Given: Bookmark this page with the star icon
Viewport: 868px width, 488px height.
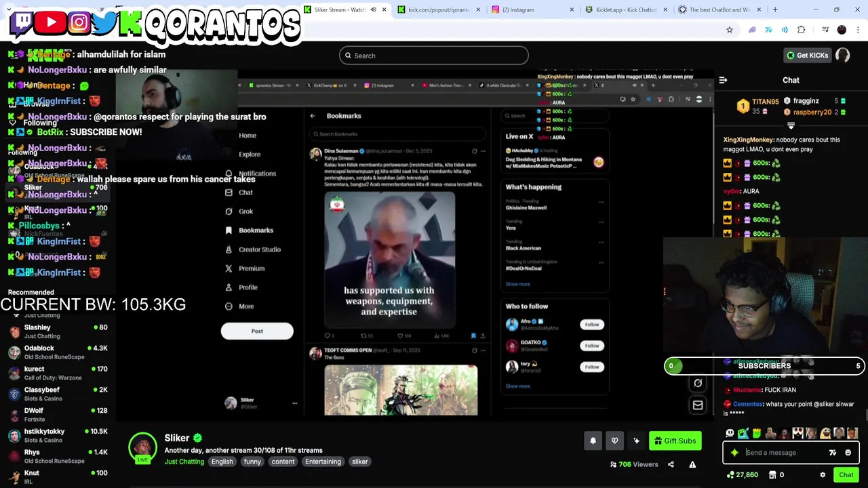Looking at the screenshot, I should click(730, 30).
